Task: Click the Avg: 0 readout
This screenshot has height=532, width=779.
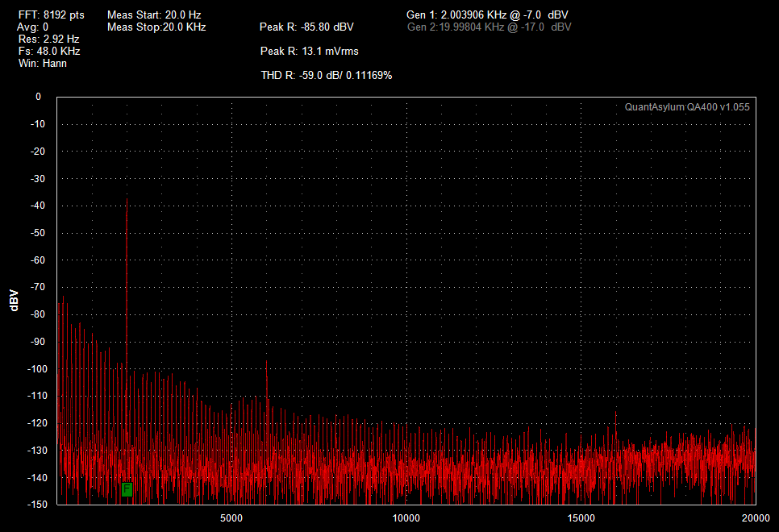Action: (33, 27)
